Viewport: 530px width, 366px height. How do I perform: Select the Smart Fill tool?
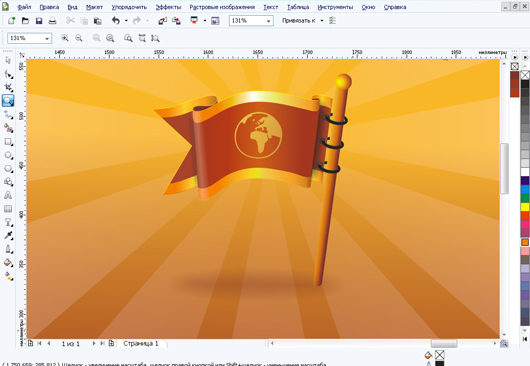pos(8,128)
